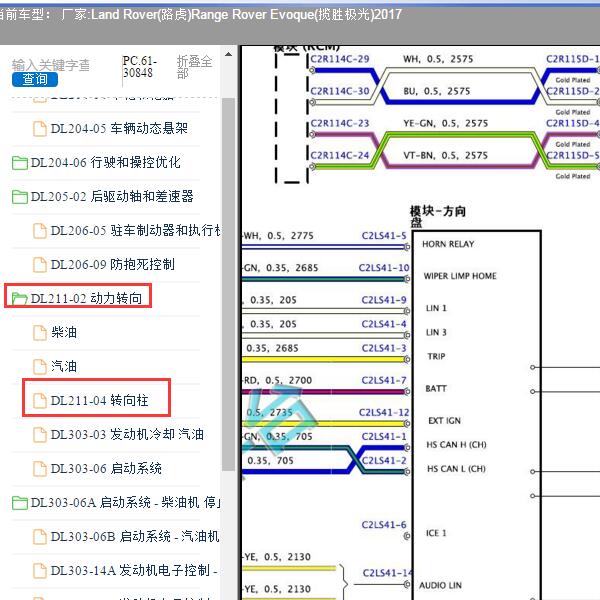Open DL211-04 转向柱 document
This screenshot has width=600, height=600.
click(x=99, y=400)
